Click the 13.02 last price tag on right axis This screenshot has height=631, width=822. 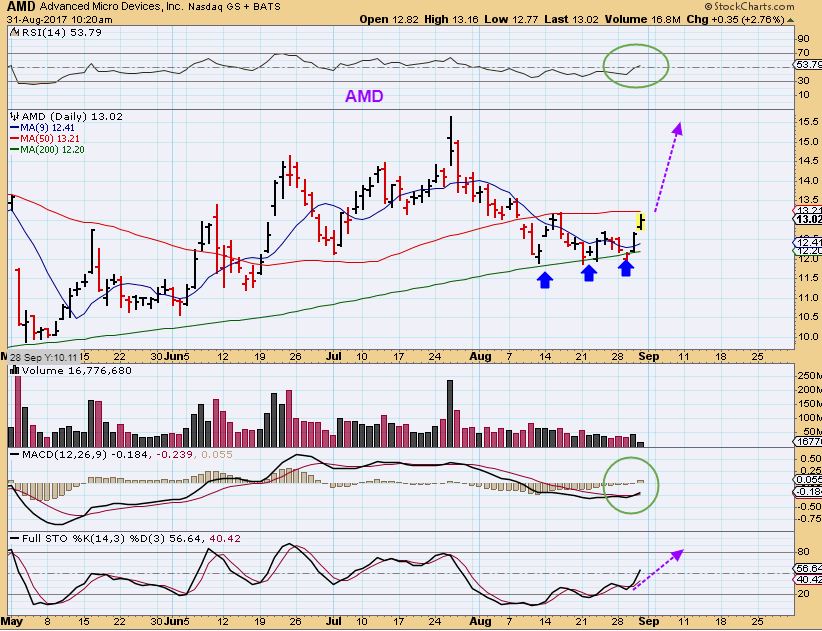[808, 219]
